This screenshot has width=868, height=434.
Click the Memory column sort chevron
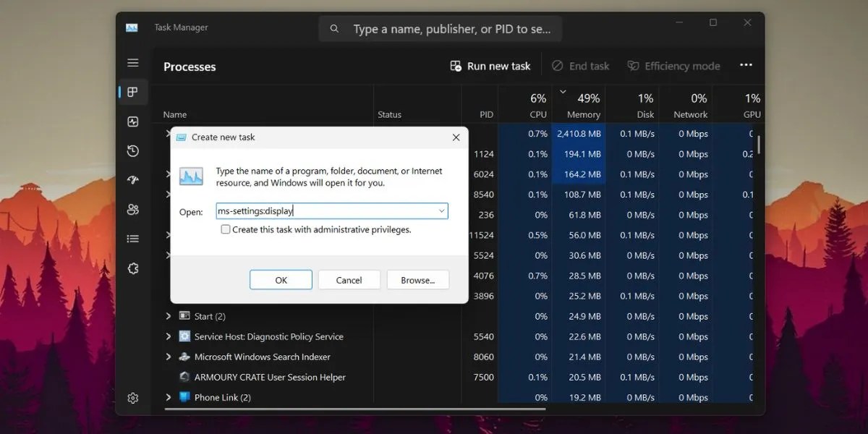pyautogui.click(x=563, y=93)
